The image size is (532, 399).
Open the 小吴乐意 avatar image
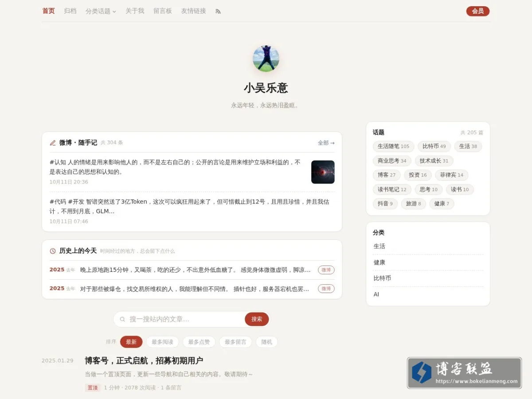[266, 59]
